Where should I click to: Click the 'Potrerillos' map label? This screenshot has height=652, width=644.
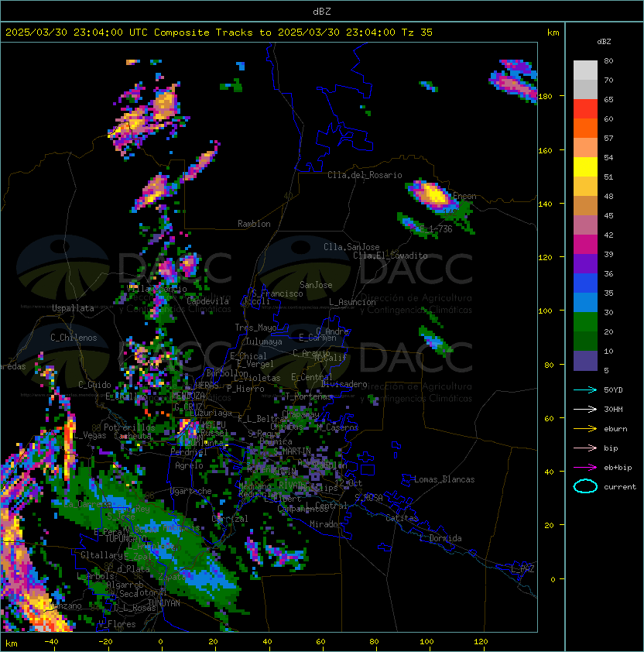(129, 427)
